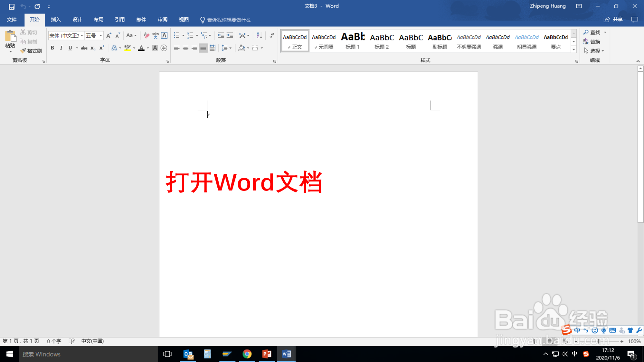Open the 布局 ribbon tab

coord(99,20)
